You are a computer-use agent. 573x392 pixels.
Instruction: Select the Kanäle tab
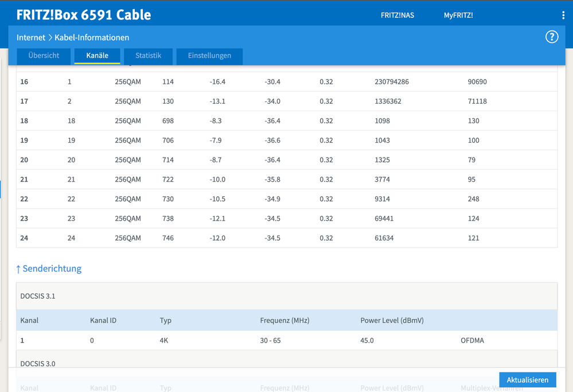coord(97,56)
